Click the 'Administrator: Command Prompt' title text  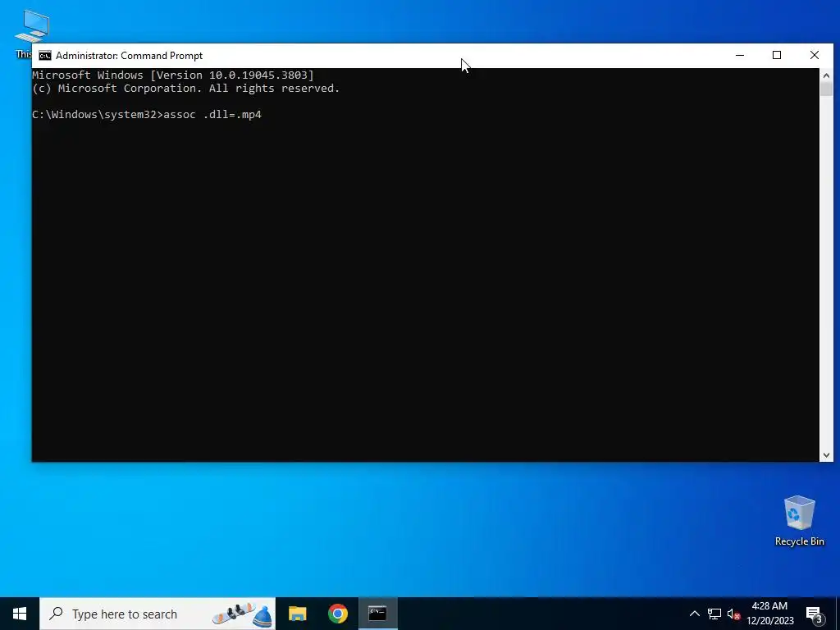[x=129, y=56]
